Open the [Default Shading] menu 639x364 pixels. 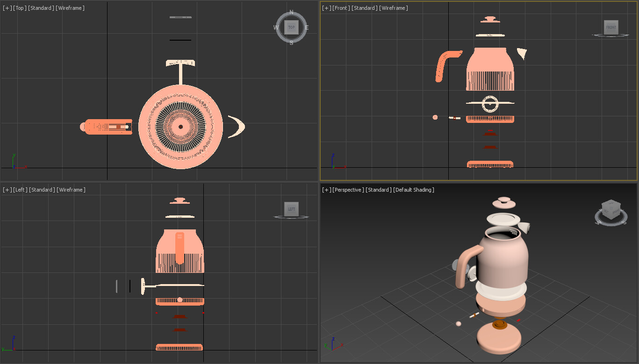tap(414, 190)
